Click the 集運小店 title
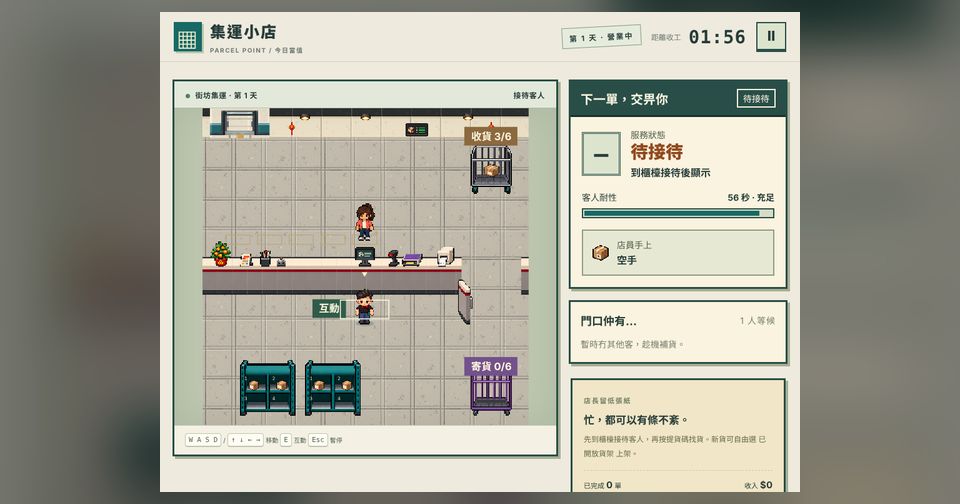960x504 pixels. tap(243, 32)
